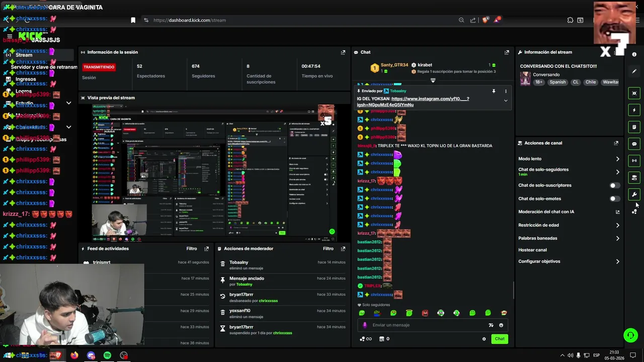The image size is (644, 362).
Task: Click the pin icon on pinned message
Action: coord(494,91)
